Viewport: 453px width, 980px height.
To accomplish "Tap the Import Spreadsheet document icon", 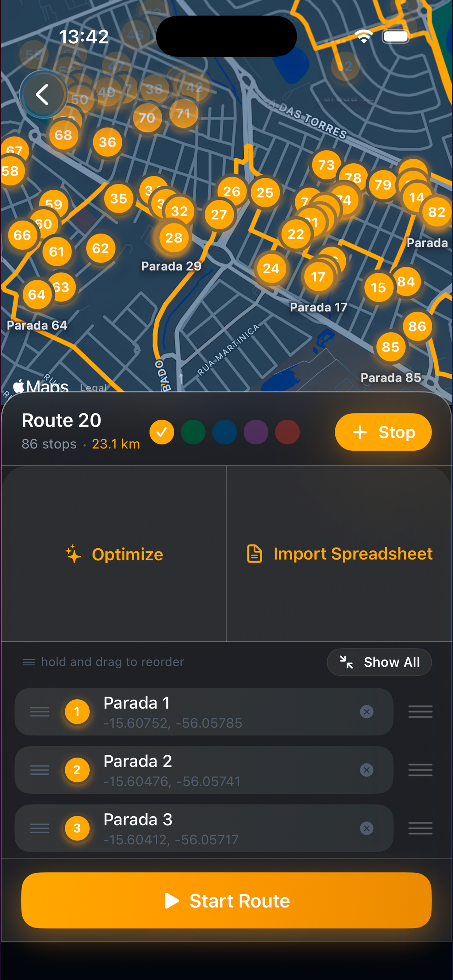I will coord(254,553).
